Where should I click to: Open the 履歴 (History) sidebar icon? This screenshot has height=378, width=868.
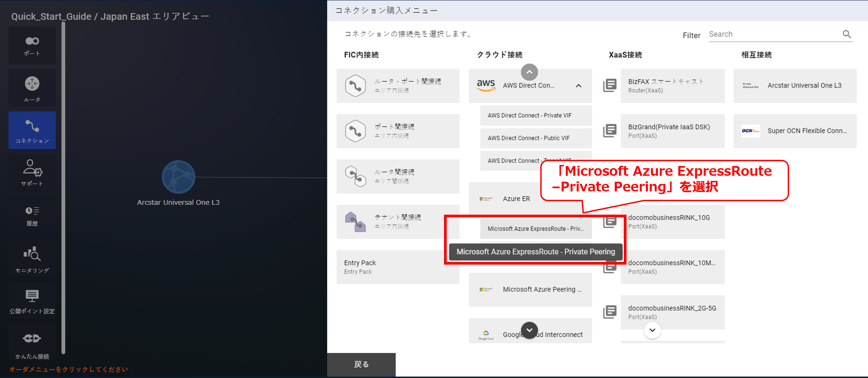pyautogui.click(x=32, y=215)
